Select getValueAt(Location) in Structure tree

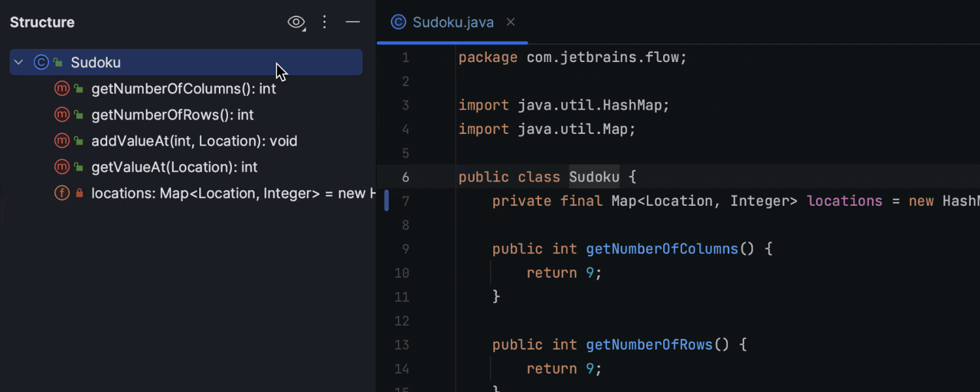(174, 167)
